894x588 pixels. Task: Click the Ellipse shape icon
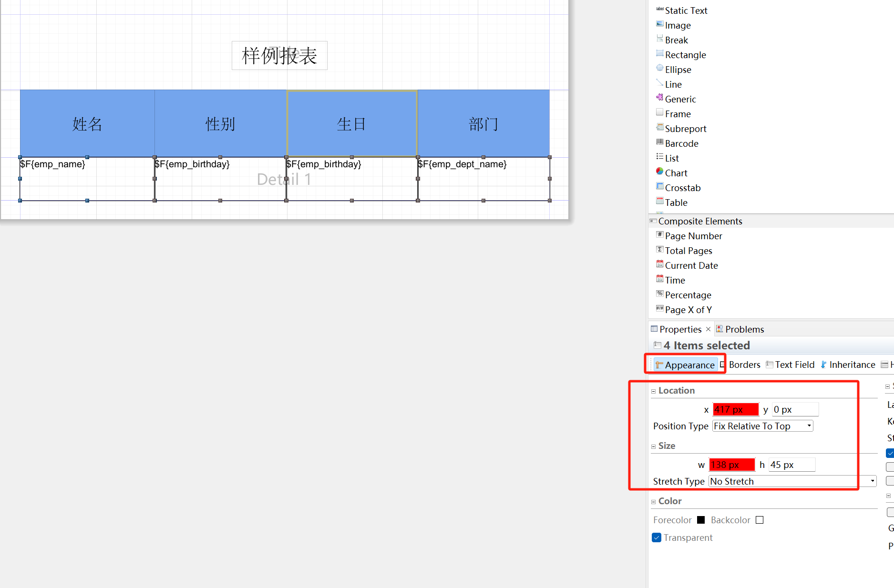[x=660, y=68]
